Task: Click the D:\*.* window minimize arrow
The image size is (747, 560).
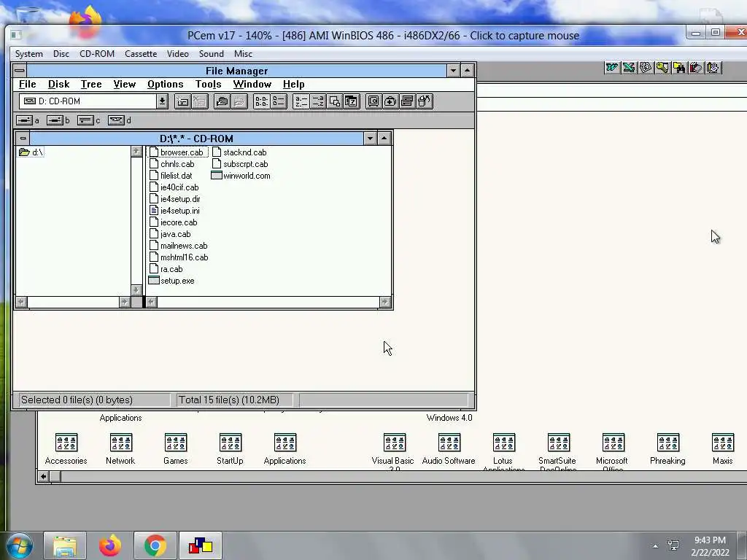Action: (370, 139)
